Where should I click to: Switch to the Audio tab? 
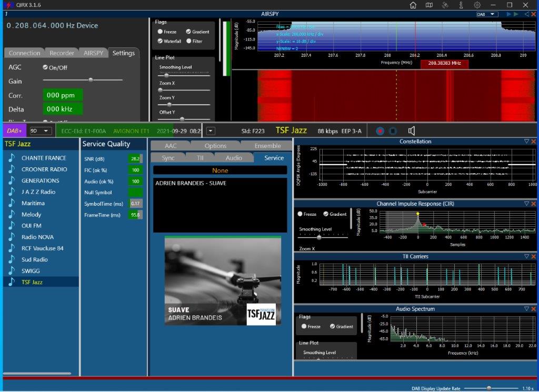click(x=234, y=158)
